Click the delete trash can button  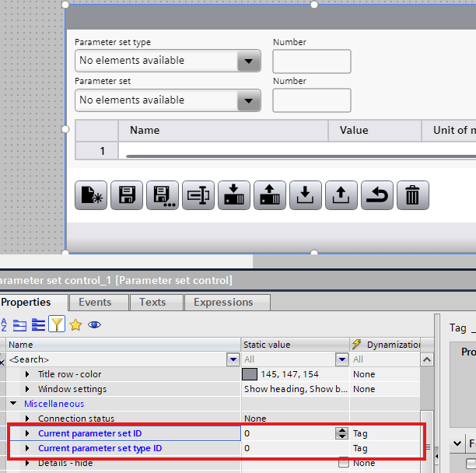(413, 195)
